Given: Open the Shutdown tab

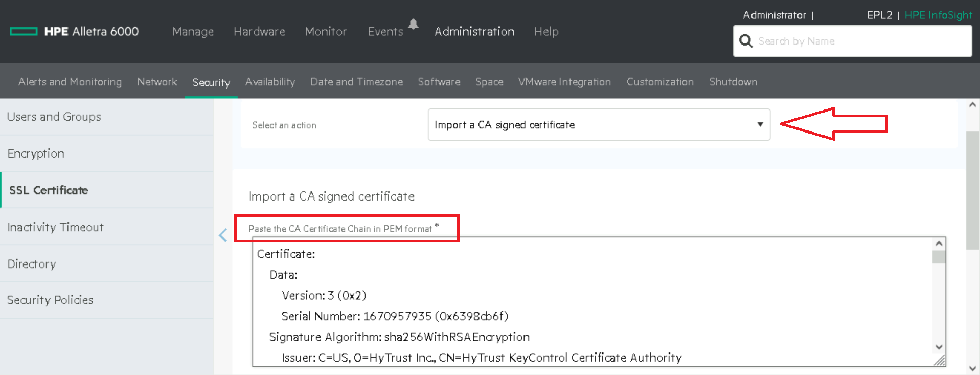Looking at the screenshot, I should point(733,82).
